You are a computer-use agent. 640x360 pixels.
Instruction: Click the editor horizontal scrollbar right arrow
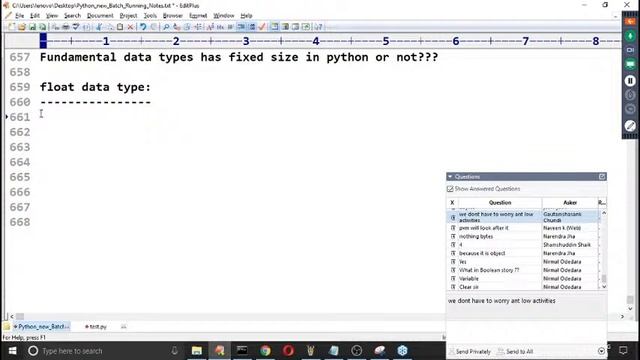(622, 316)
